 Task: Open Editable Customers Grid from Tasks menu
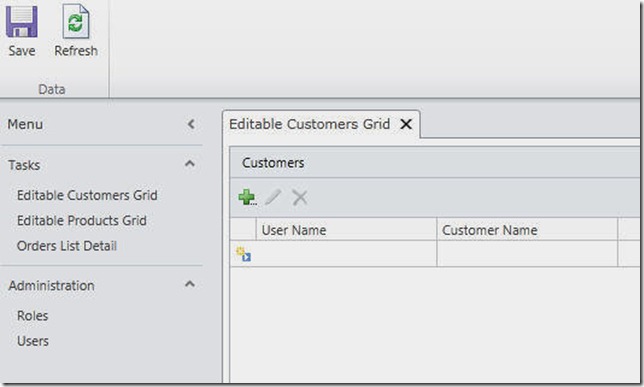pos(87,195)
